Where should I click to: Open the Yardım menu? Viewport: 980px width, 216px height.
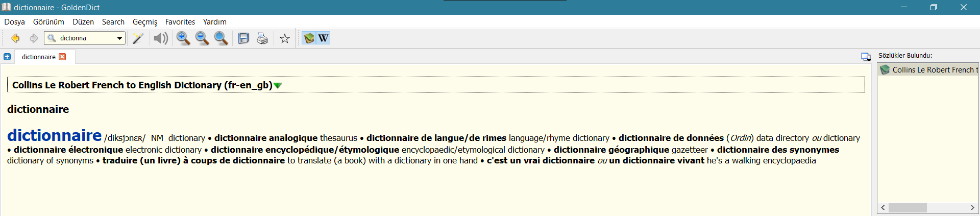tap(215, 22)
